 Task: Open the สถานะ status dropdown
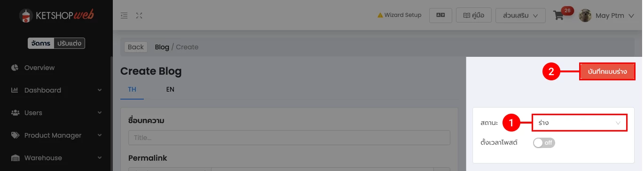[580, 123]
